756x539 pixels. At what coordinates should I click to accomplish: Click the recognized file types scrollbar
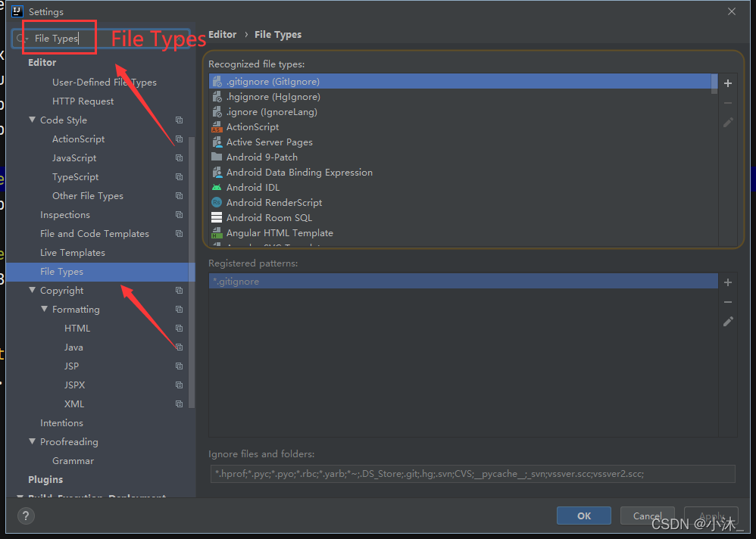(714, 83)
